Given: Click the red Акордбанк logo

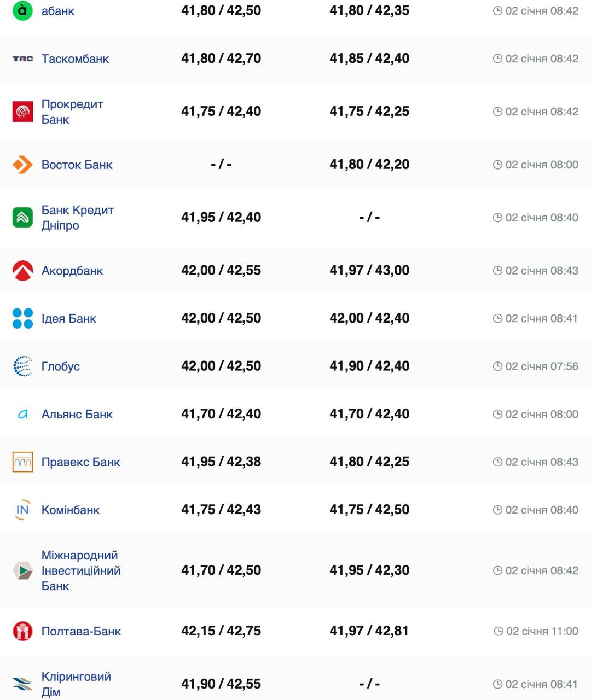Looking at the screenshot, I should click(22, 271).
